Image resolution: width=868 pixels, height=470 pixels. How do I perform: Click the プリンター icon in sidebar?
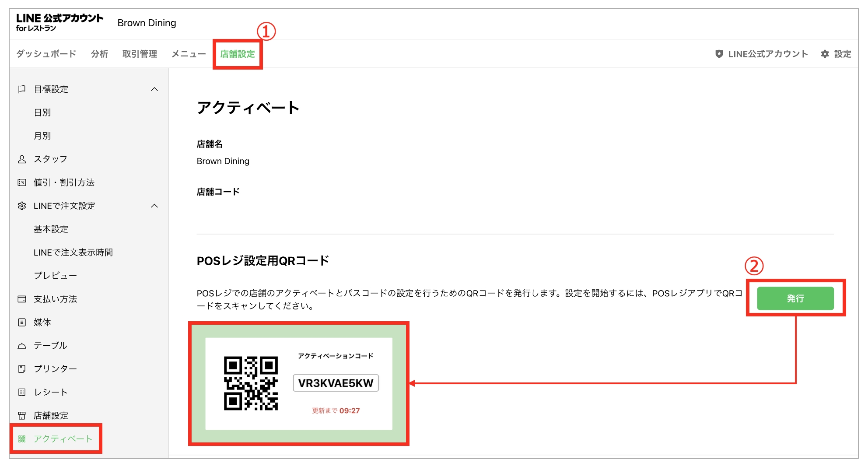pyautogui.click(x=21, y=368)
